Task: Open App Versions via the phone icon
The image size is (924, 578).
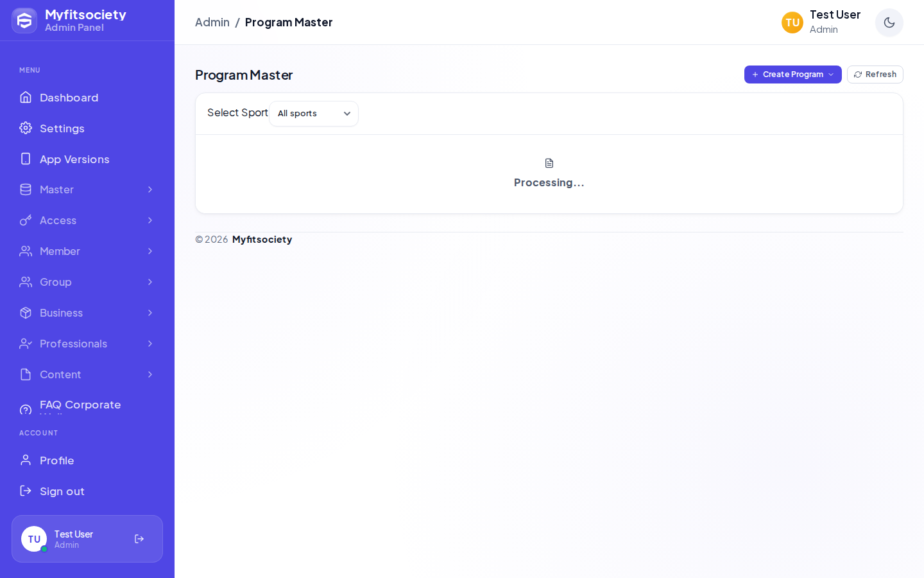Action: [26, 159]
